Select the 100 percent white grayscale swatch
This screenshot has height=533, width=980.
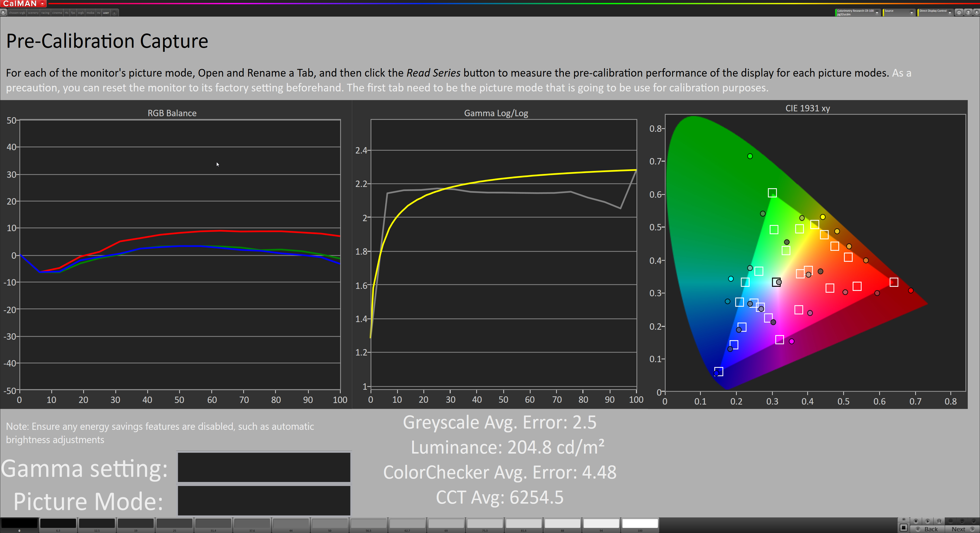(x=640, y=524)
